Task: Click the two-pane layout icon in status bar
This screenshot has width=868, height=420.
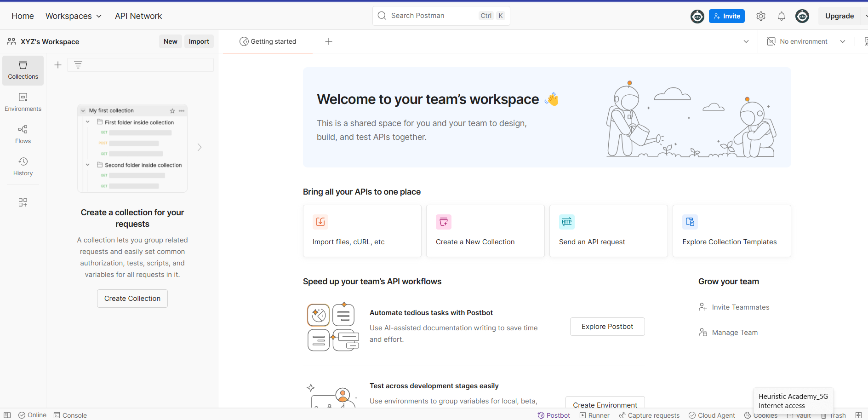Action: tap(858, 415)
